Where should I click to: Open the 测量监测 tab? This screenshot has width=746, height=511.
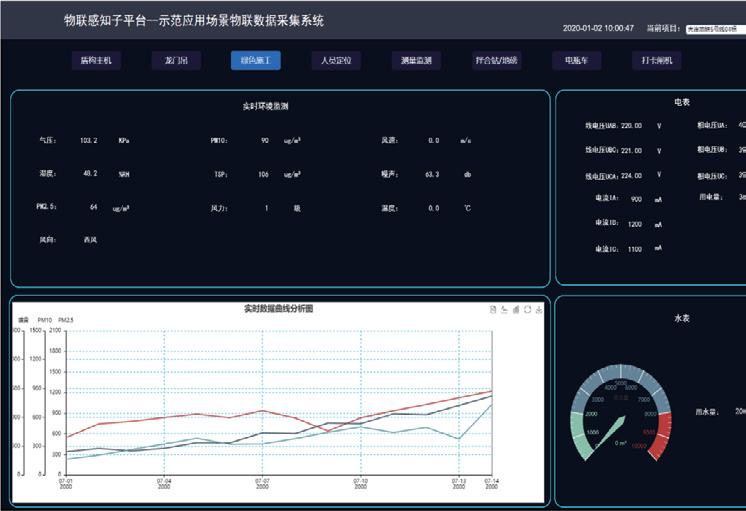[x=416, y=60]
